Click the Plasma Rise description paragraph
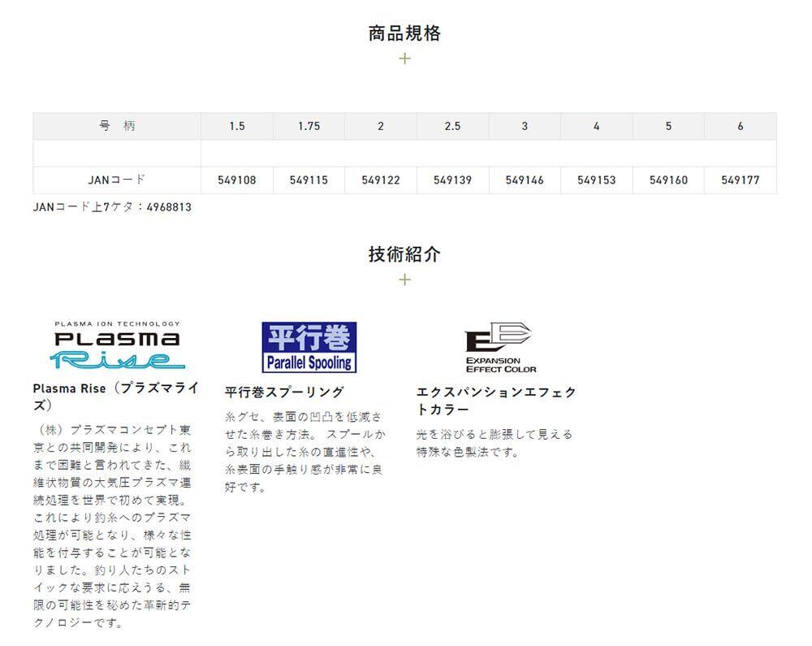The width and height of the screenshot is (812, 646). pyautogui.click(x=112, y=526)
